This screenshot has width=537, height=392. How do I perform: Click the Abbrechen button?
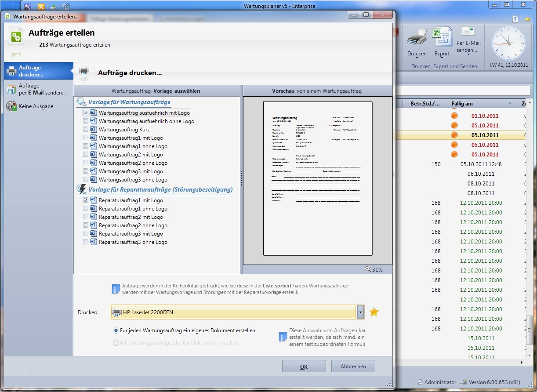353,367
